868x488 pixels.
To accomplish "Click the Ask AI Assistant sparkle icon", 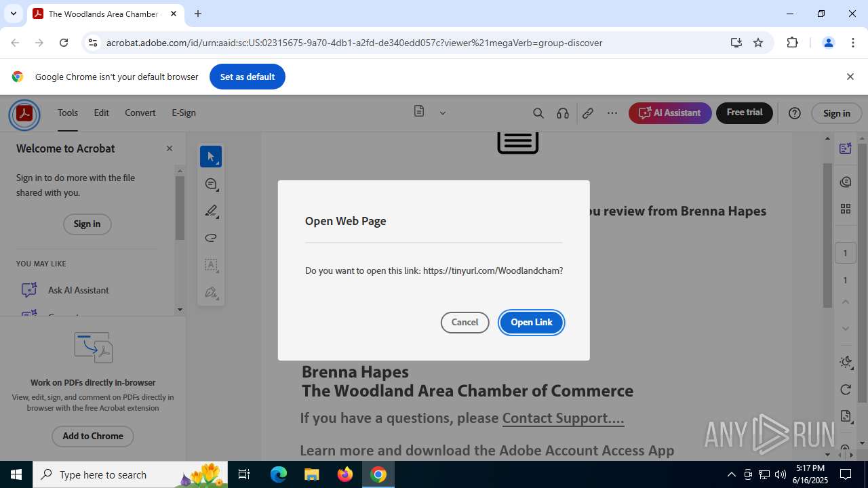I will (x=29, y=290).
